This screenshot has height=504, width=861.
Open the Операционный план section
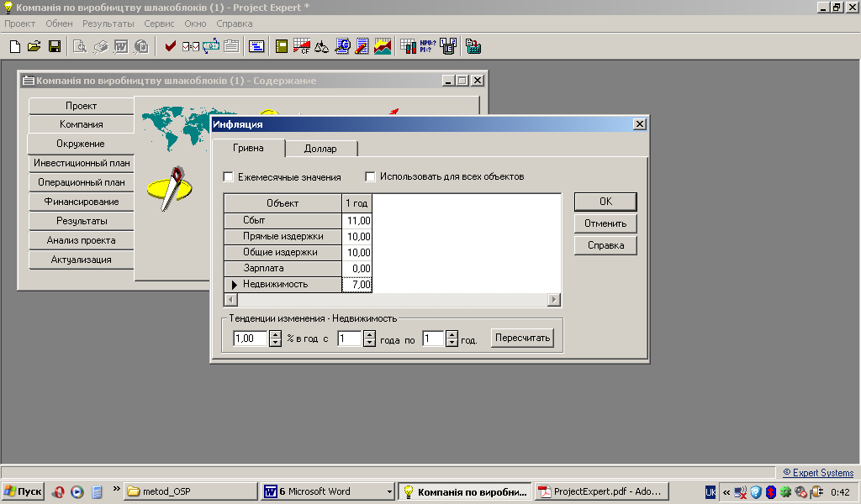pyautogui.click(x=82, y=182)
